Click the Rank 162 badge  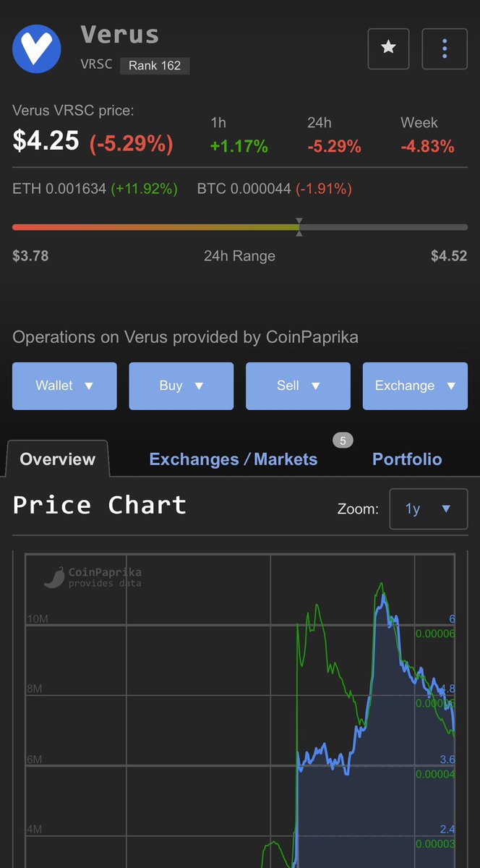pyautogui.click(x=155, y=65)
